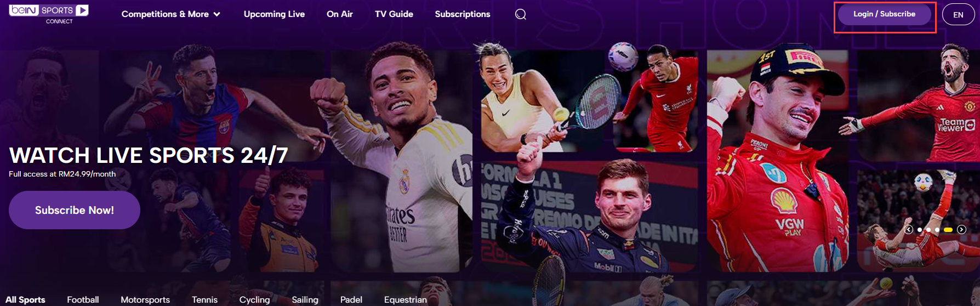
Task: Select the second carousel dot
Action: (x=928, y=230)
